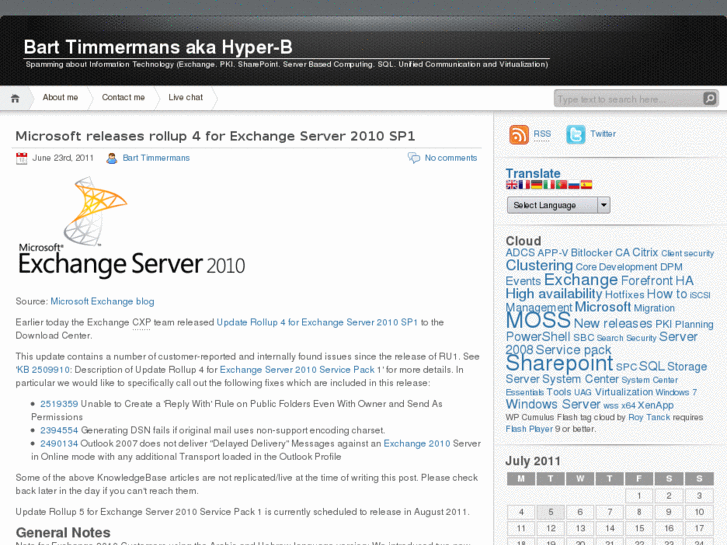Screen dimensions: 727x545
Task: Translate to French with French flag
Action: 524,185
